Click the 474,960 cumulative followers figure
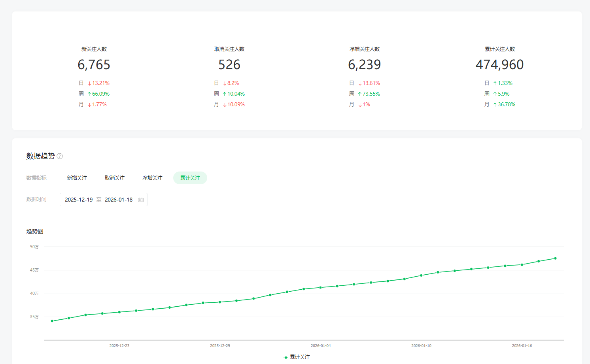The width and height of the screenshot is (590, 364). click(499, 65)
